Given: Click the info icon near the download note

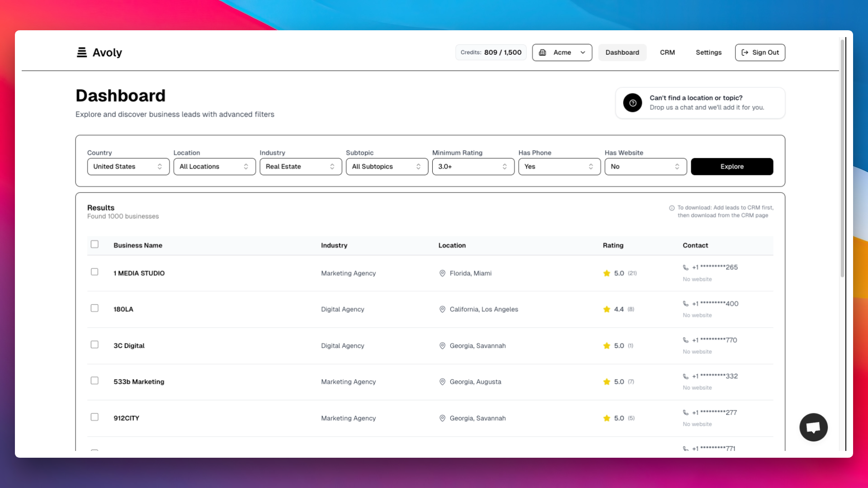Looking at the screenshot, I should click(x=672, y=208).
